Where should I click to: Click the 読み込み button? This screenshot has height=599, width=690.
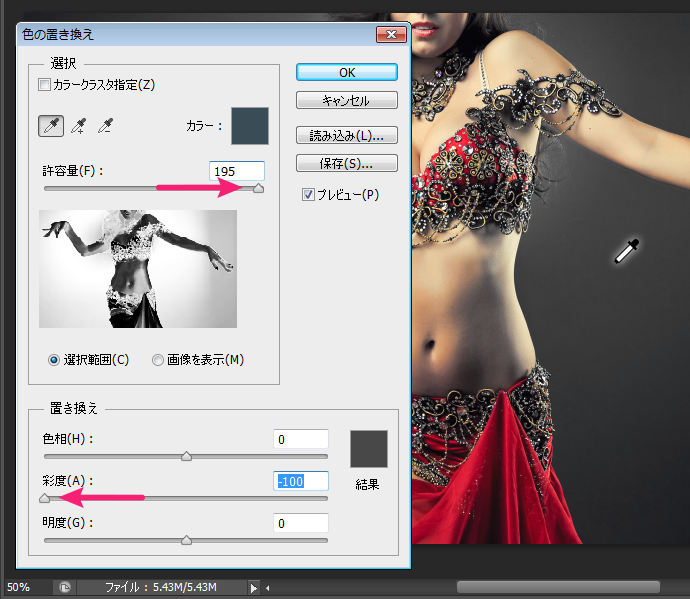coord(346,135)
